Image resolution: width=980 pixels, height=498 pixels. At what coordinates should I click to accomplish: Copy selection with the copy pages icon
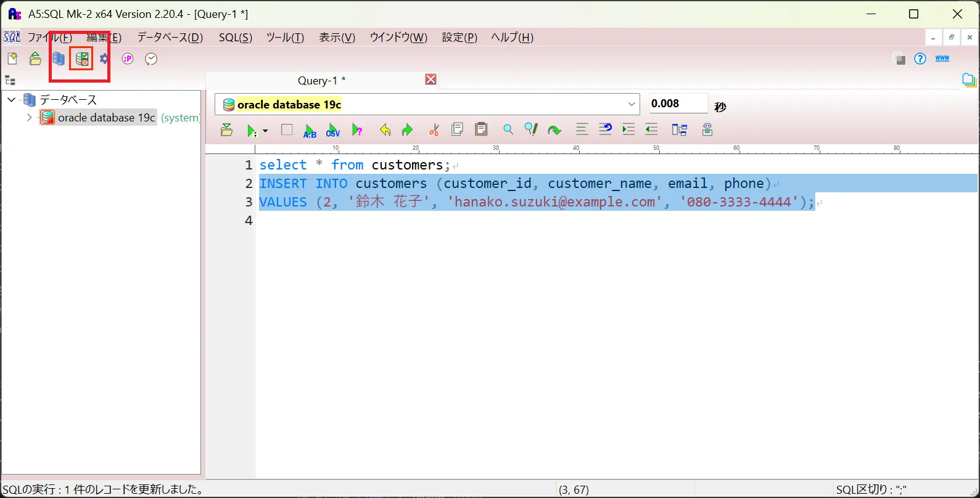click(x=457, y=129)
